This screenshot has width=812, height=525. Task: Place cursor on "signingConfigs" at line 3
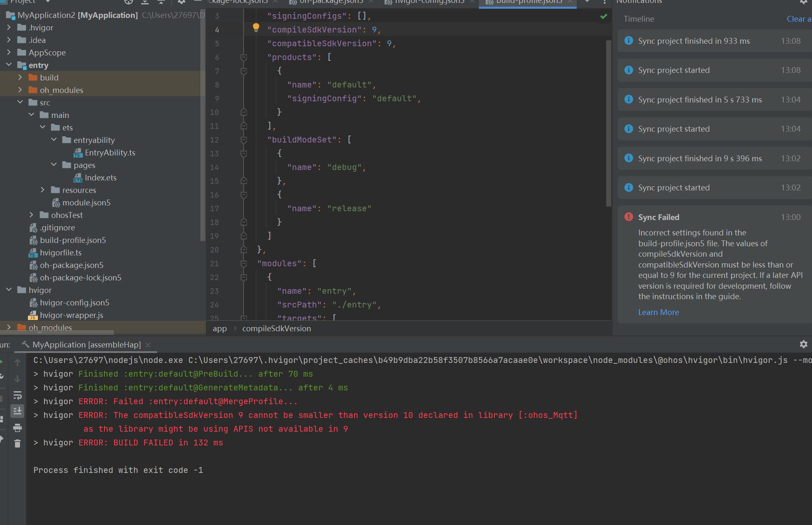(307, 16)
